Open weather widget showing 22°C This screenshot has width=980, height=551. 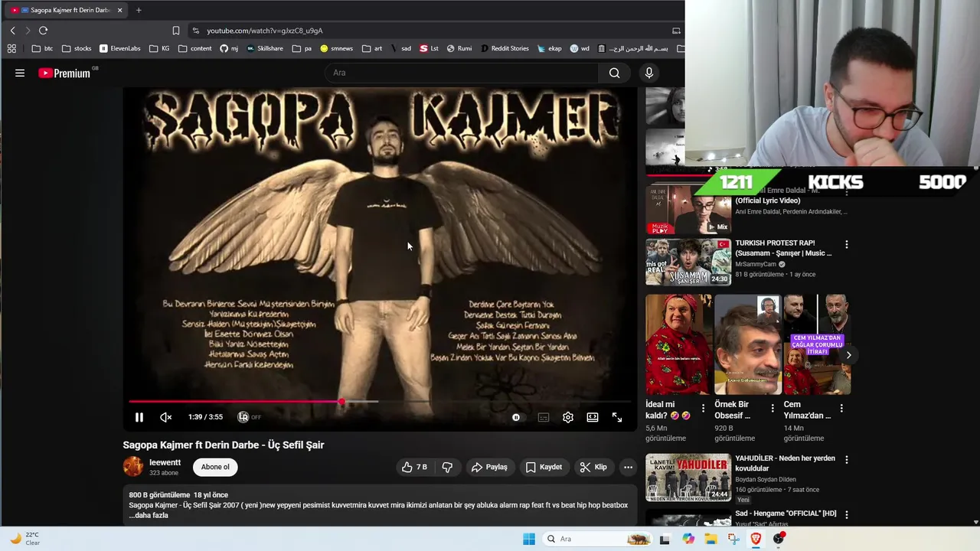25,539
